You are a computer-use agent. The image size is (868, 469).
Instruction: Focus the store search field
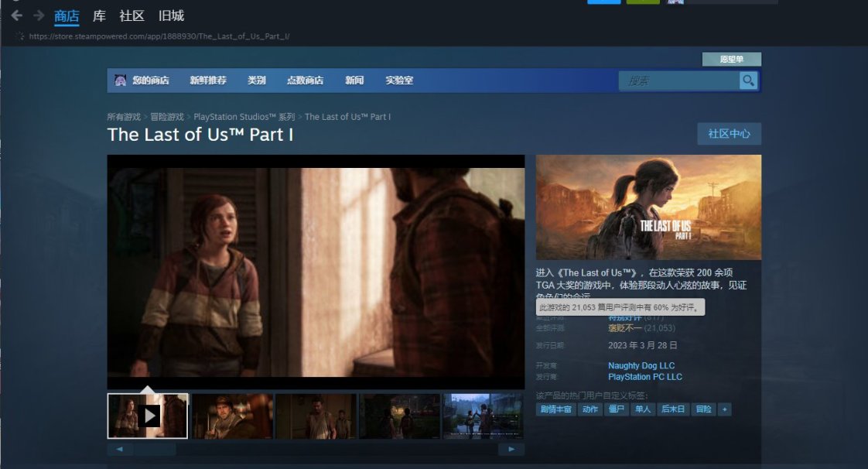tap(678, 80)
